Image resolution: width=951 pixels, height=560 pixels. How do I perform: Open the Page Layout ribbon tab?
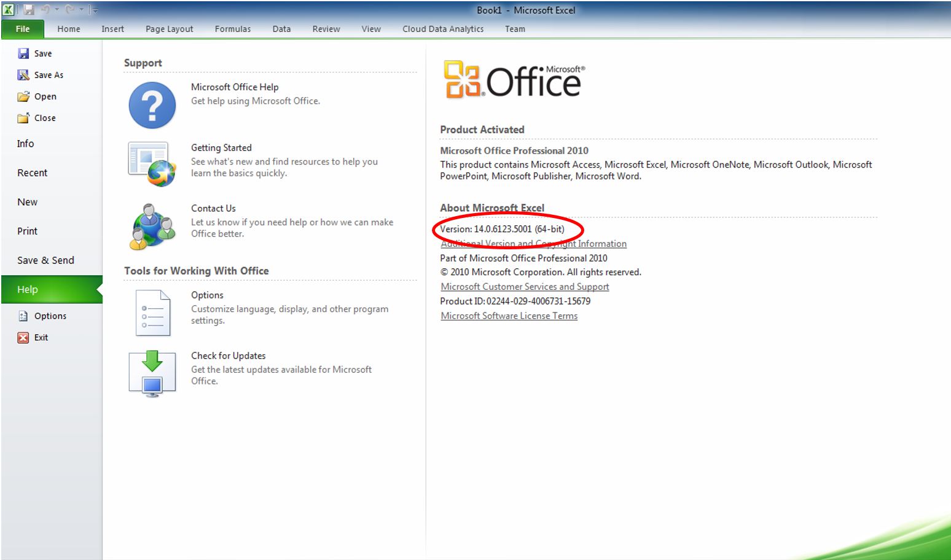click(x=169, y=29)
